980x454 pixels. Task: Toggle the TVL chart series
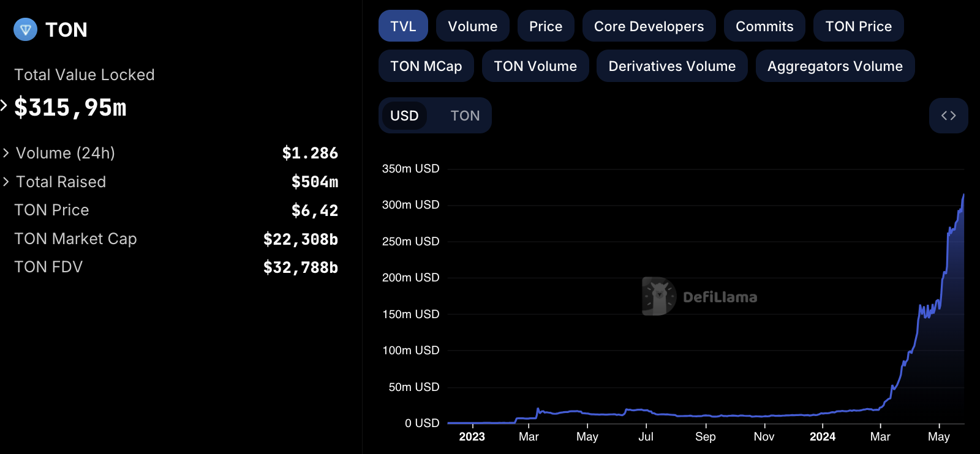(x=403, y=26)
